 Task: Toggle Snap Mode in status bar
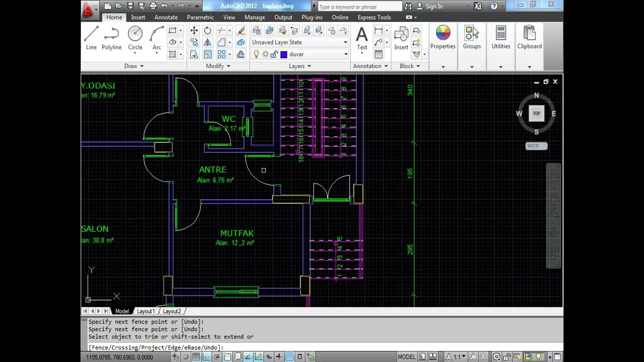(186, 357)
